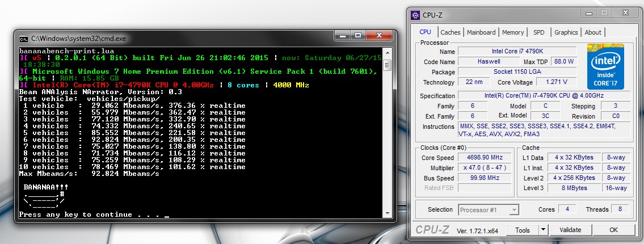Click the Intel Core i7 logo

pos(607,66)
